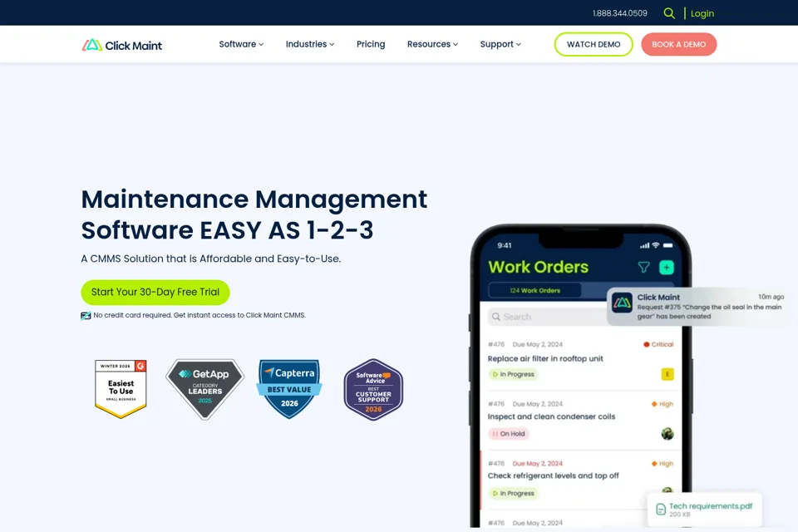Image resolution: width=798 pixels, height=532 pixels.
Task: Open the search magnifier icon
Action: click(669, 13)
